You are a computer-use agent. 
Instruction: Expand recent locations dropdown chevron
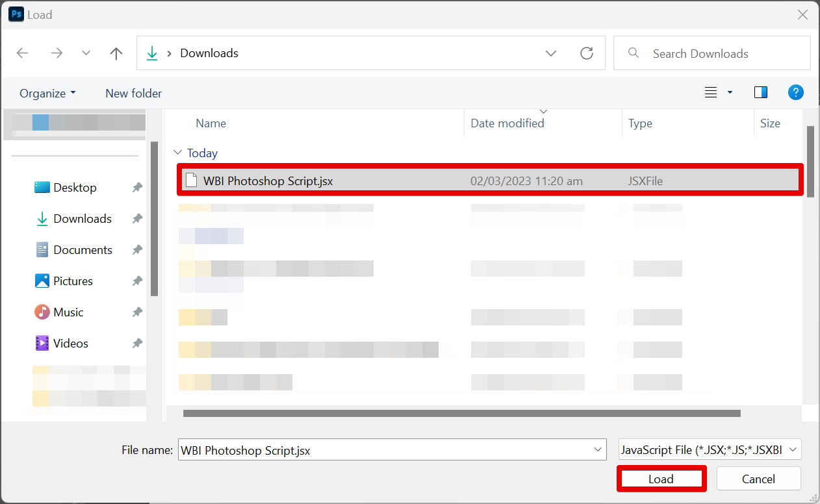86,53
